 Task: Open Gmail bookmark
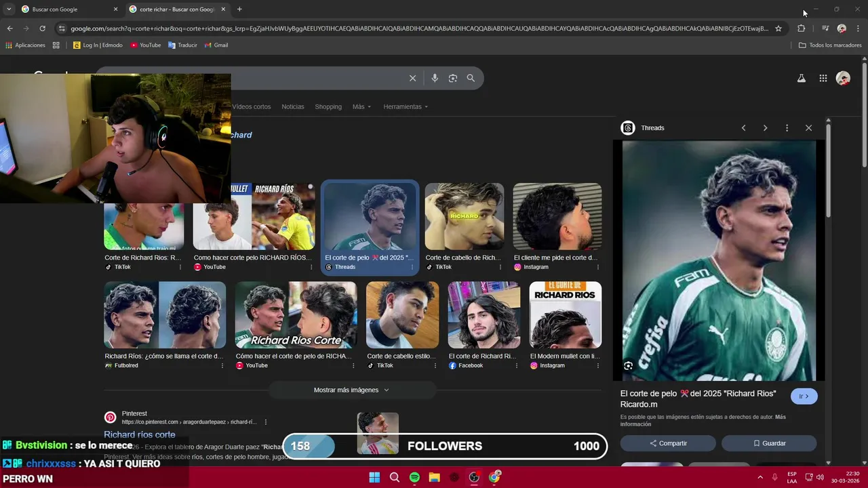click(x=216, y=45)
